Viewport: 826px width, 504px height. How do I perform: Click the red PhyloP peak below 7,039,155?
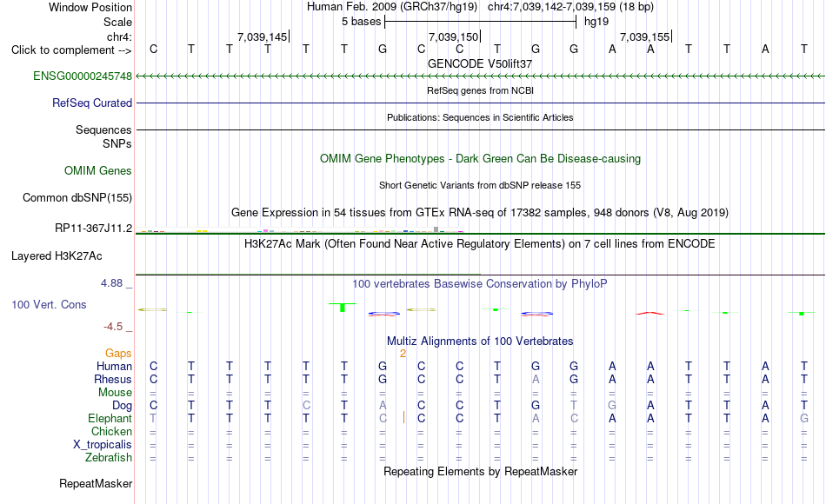click(650, 314)
